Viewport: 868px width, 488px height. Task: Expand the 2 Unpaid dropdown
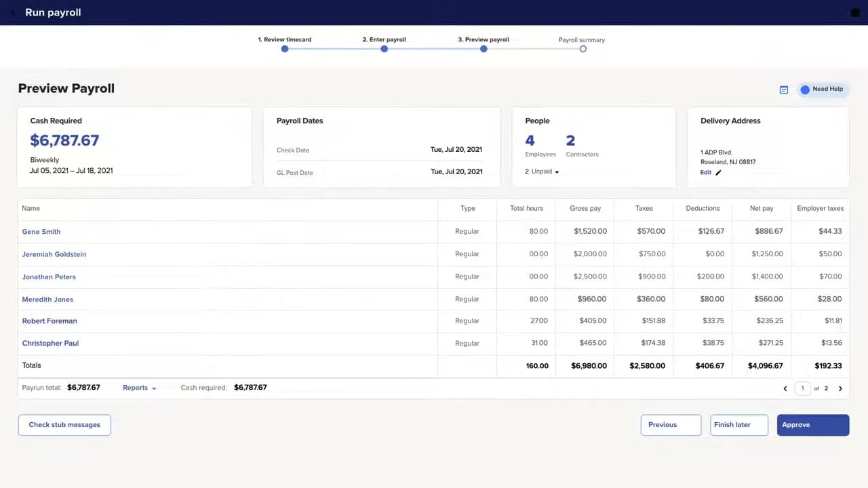click(x=542, y=171)
